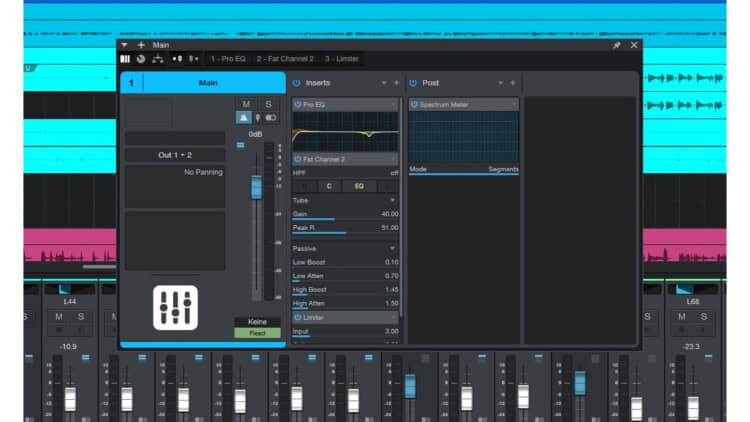
Task: Mute the Main channel with M button
Action: (x=246, y=104)
